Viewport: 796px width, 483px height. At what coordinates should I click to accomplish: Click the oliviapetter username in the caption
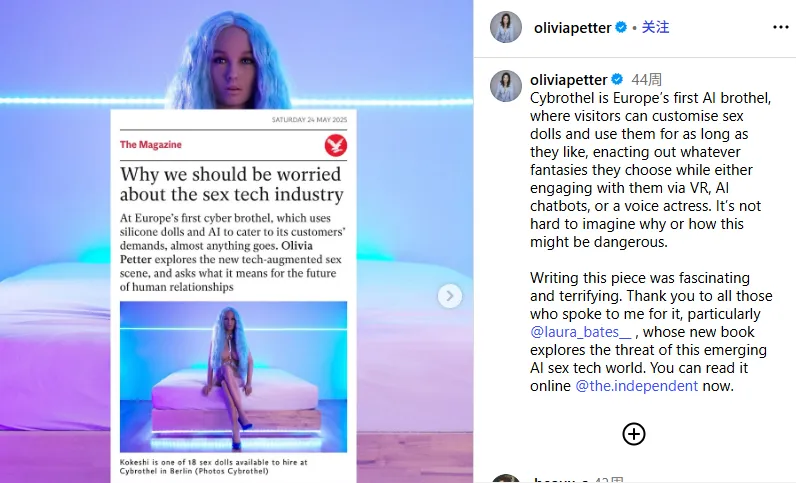pyautogui.click(x=568, y=79)
